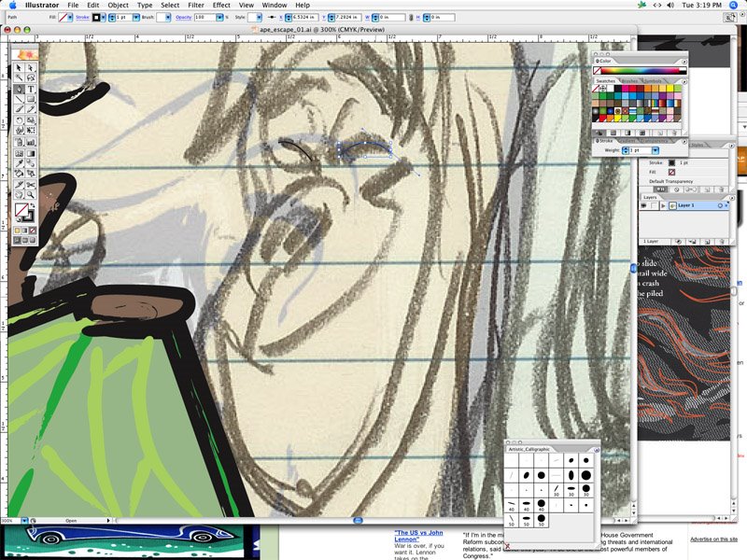
Task: Set toolbox paint mode to None
Action: pos(33,231)
